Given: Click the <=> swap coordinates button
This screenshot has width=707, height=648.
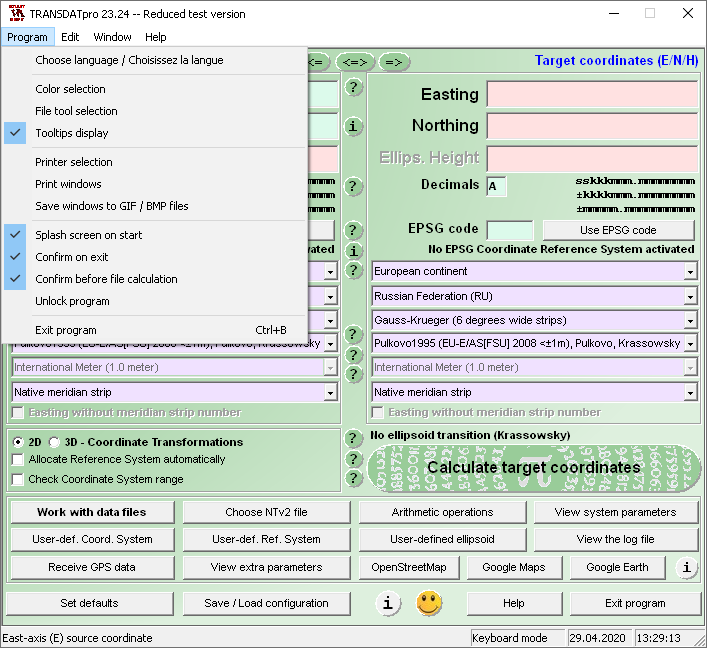Looking at the screenshot, I should click(355, 62).
